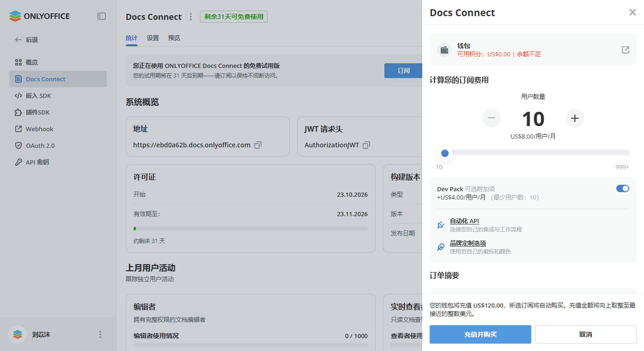This screenshot has height=351, width=644.
Task: Click the 取消 cancel button
Action: pyautogui.click(x=586, y=334)
